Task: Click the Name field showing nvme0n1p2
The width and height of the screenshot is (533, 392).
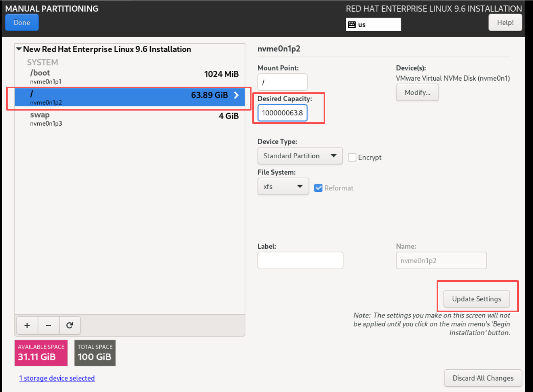Action: pos(441,260)
